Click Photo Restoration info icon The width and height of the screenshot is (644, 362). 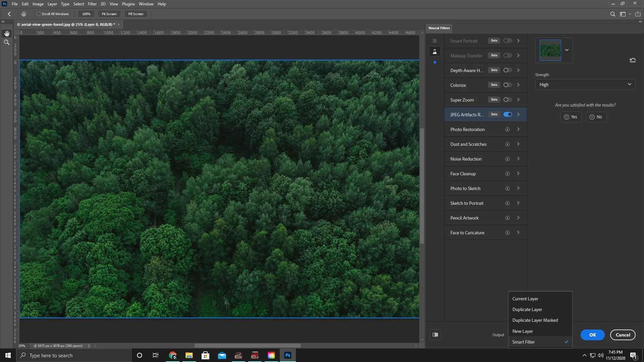[507, 129]
